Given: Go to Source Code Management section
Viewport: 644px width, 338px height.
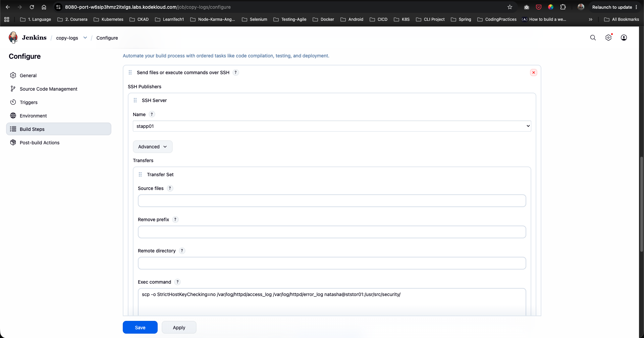Looking at the screenshot, I should (59, 89).
